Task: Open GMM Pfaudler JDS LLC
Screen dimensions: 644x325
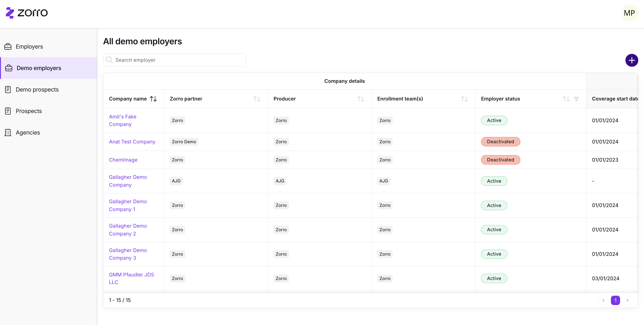Action: 131,278
